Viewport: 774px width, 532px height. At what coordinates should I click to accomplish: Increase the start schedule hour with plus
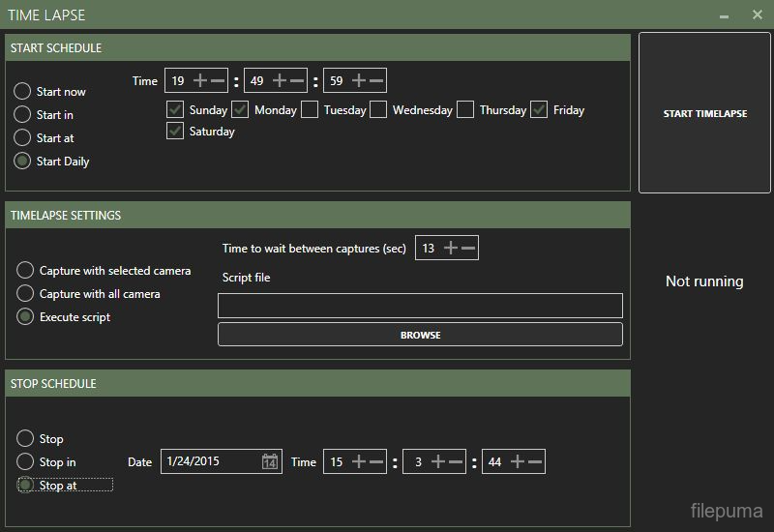click(x=200, y=81)
